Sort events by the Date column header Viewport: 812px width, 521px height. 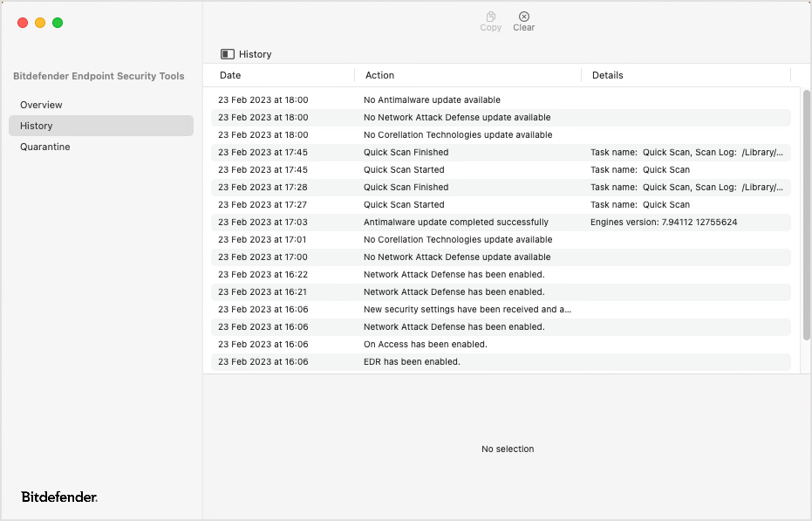[229, 75]
